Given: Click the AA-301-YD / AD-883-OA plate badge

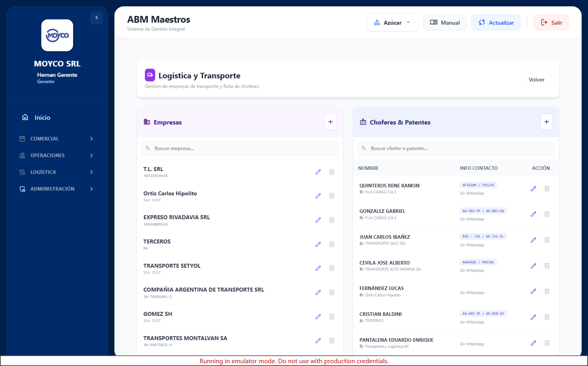Looking at the screenshot, I should (x=483, y=211).
